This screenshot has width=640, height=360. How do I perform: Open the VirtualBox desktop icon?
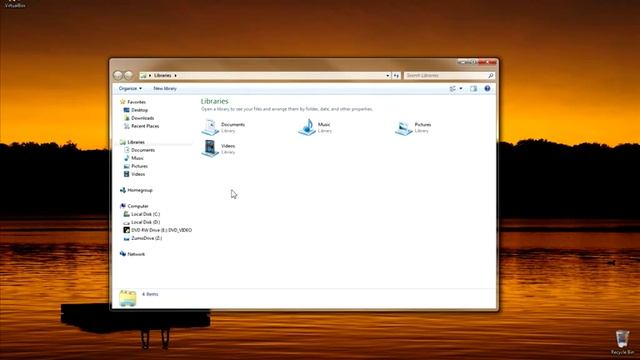click(15, 4)
